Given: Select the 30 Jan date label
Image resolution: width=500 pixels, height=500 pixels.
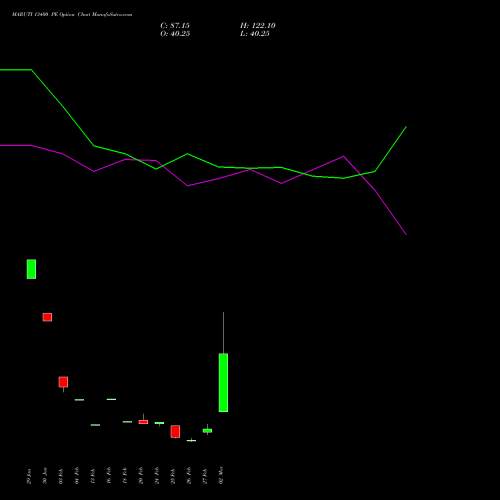Looking at the screenshot, I should 45,476.
